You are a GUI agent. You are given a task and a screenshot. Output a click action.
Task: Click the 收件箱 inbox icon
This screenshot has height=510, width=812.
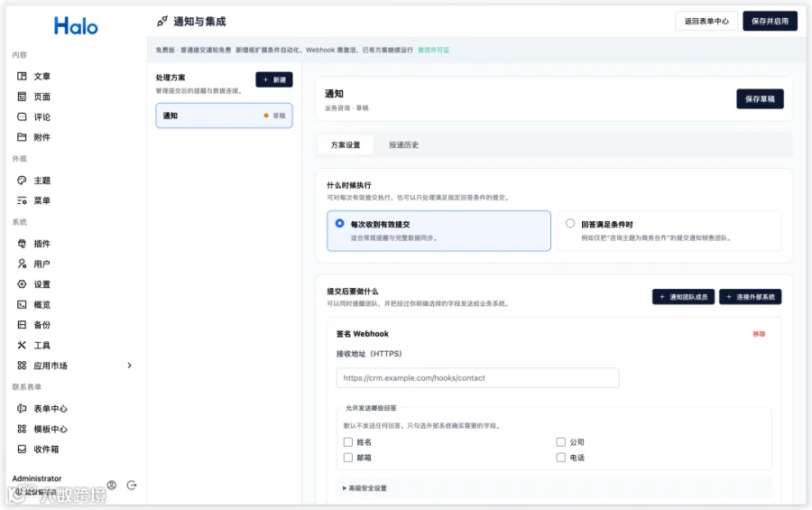(x=22, y=450)
